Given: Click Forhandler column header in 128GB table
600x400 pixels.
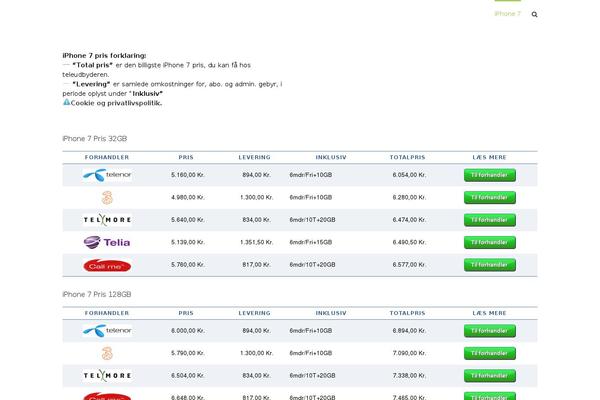Looking at the screenshot, I should pyautogui.click(x=107, y=313).
